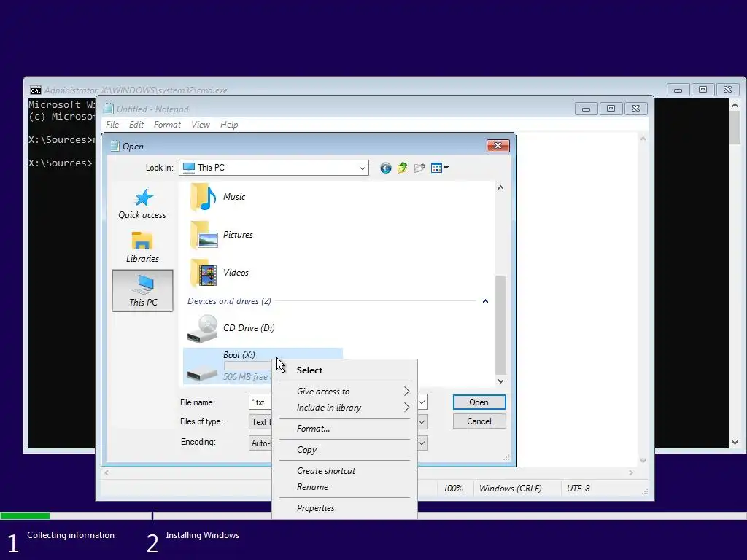Select This PC in the places bar

tap(142, 290)
